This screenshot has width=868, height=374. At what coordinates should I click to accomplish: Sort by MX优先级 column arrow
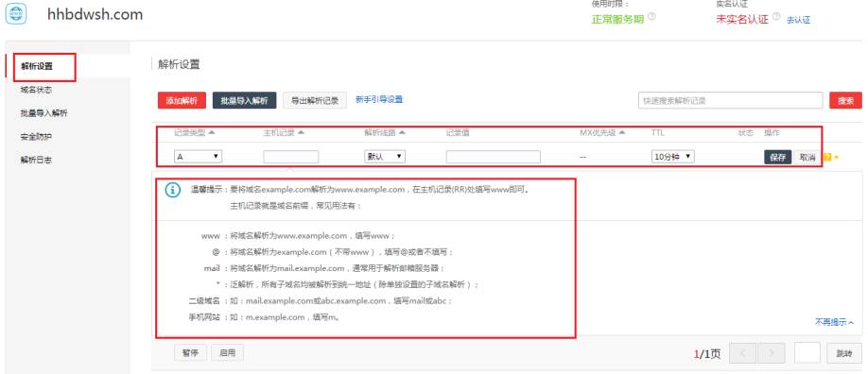[x=622, y=133]
